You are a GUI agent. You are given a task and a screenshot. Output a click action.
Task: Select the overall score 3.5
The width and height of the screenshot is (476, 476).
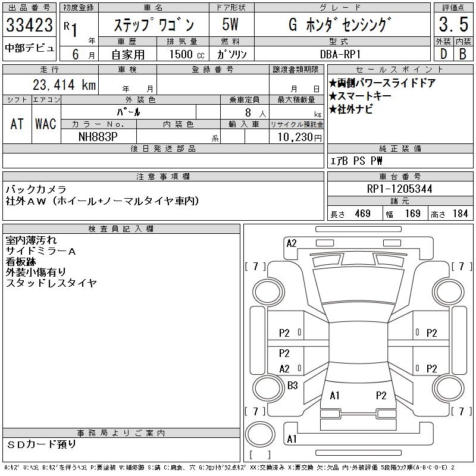[x=453, y=24]
